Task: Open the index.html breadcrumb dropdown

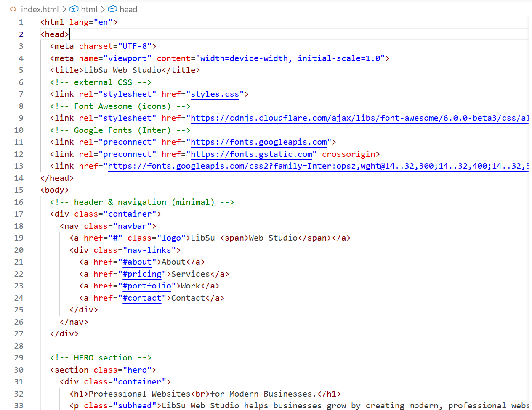Action: pos(40,9)
